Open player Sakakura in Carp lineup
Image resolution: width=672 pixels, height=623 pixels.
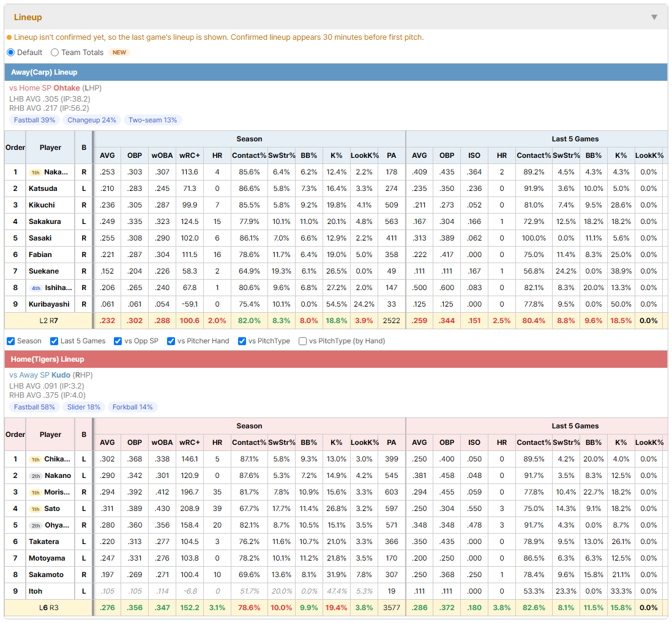point(45,222)
